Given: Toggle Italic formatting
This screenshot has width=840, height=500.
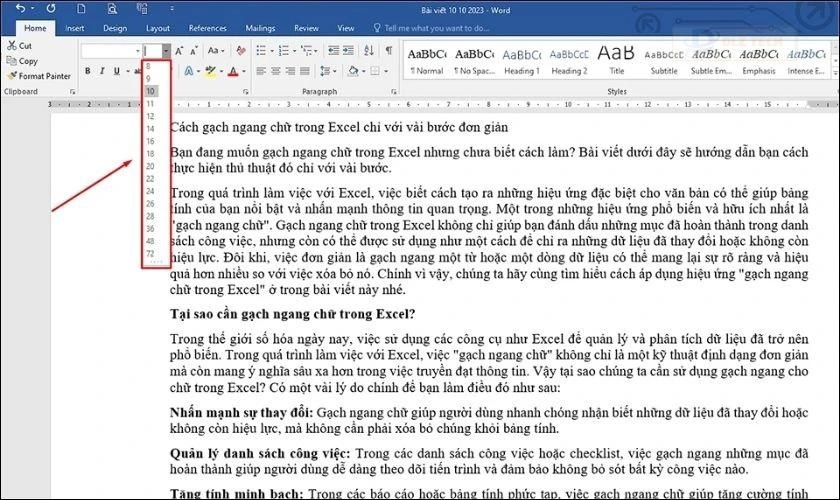Looking at the screenshot, I should (x=102, y=71).
